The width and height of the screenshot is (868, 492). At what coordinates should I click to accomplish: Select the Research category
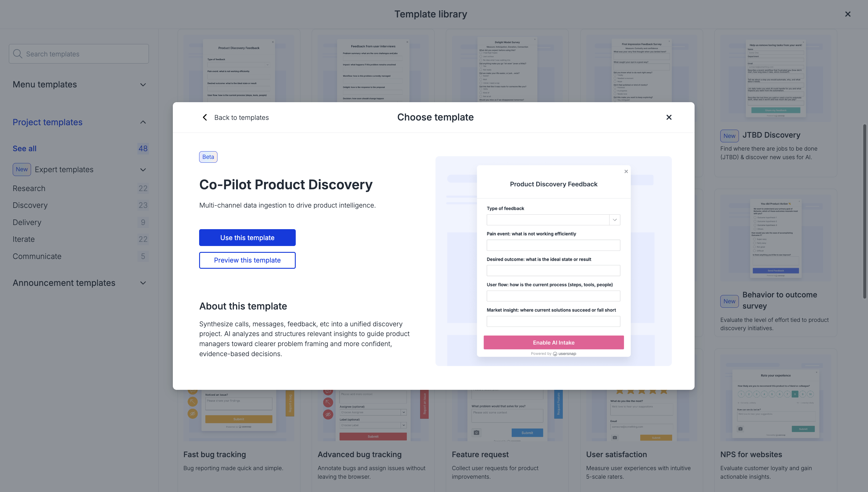click(29, 188)
